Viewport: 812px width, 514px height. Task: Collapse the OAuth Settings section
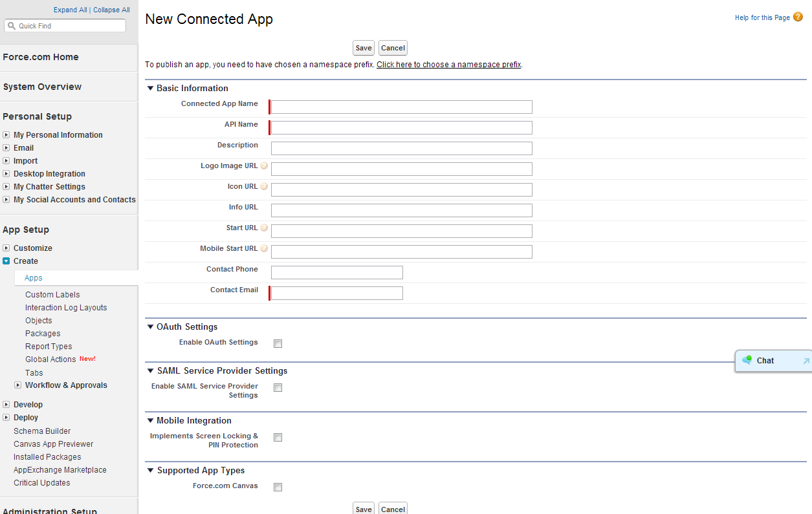click(x=150, y=327)
